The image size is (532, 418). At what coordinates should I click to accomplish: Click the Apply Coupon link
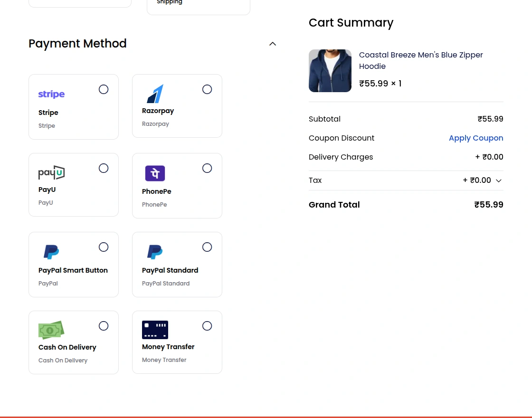click(x=475, y=138)
